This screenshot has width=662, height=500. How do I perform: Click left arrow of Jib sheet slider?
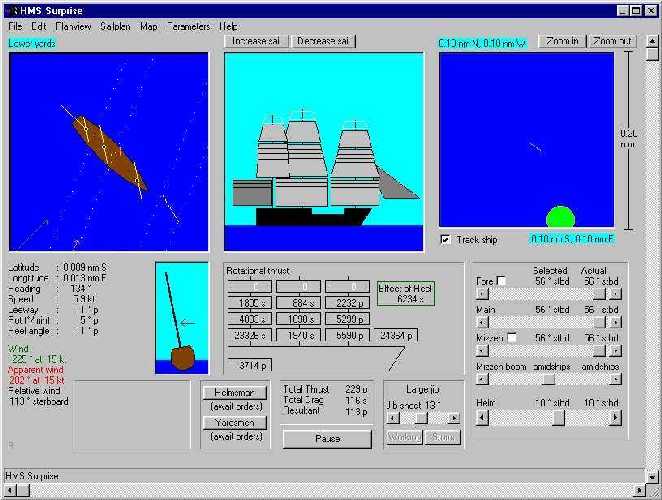(x=393, y=418)
